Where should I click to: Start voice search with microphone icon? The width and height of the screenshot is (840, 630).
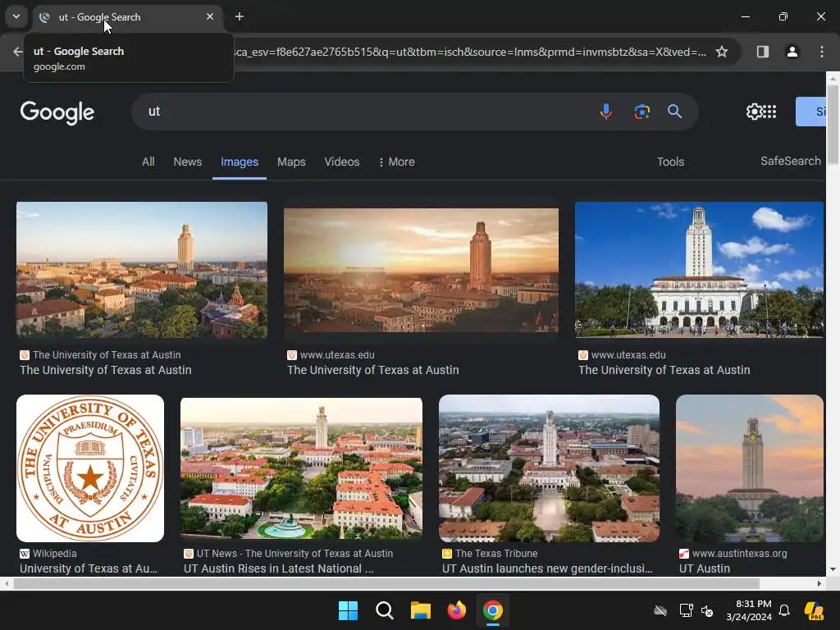tap(606, 112)
